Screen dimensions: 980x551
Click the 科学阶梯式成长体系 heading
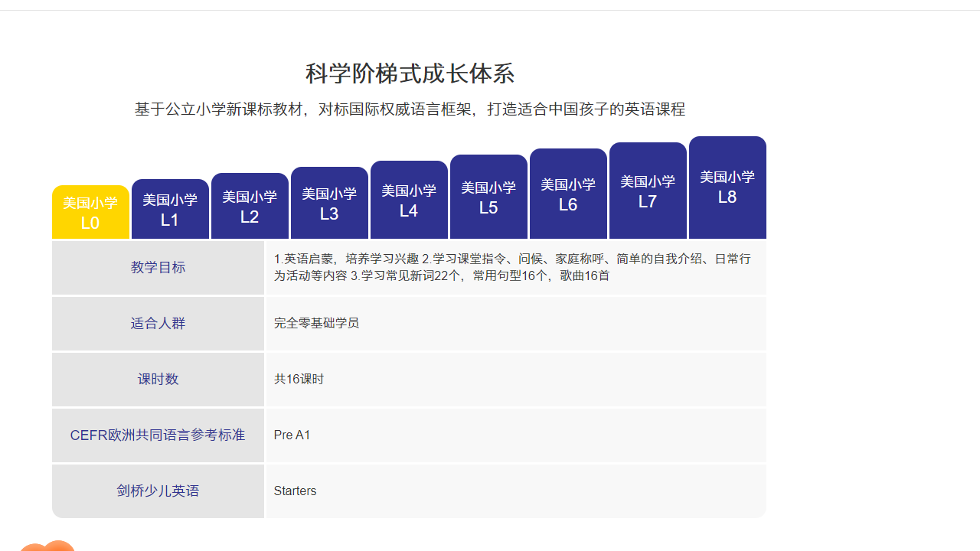pyautogui.click(x=410, y=74)
